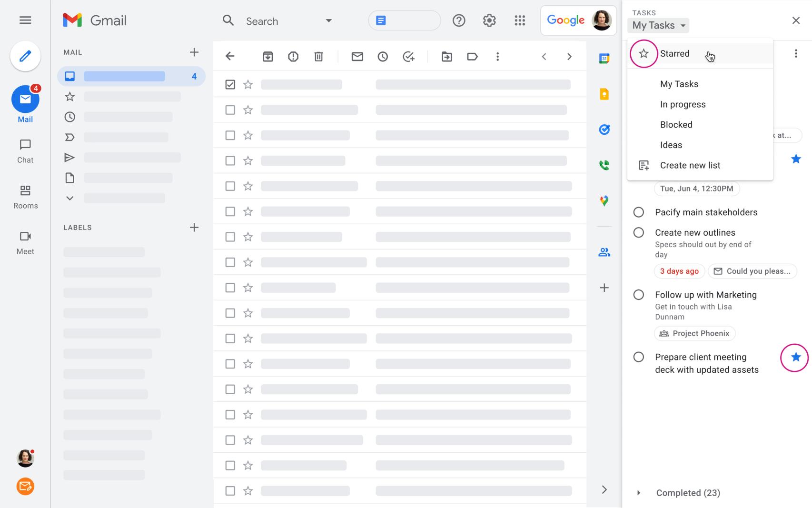Viewport: 812px width, 508px height.
Task: Delete the selected email
Action: click(318, 56)
